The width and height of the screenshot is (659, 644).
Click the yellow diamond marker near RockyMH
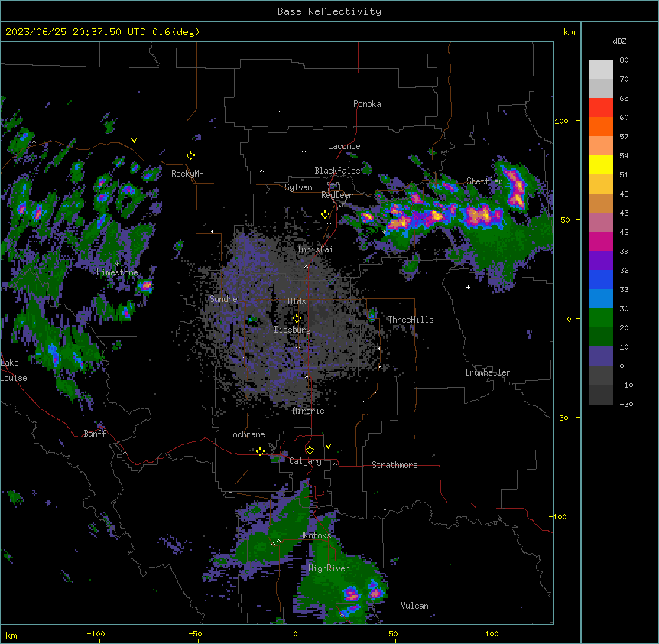[190, 155]
